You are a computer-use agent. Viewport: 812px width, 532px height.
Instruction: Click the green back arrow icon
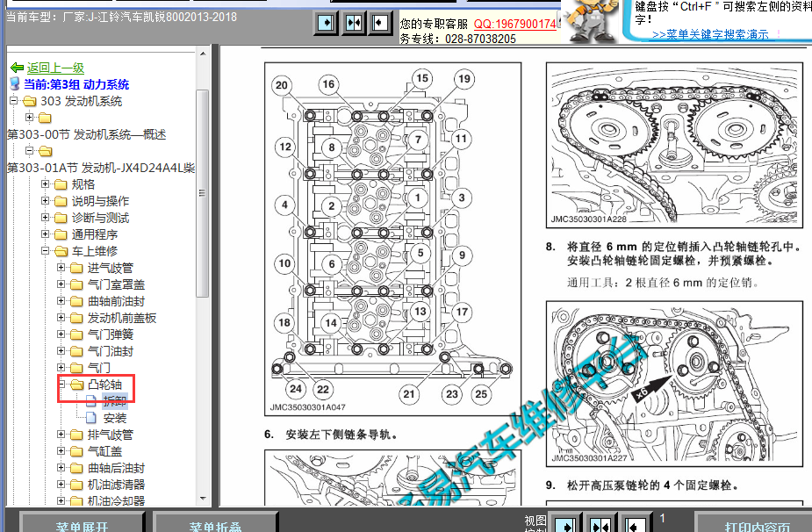point(17,68)
